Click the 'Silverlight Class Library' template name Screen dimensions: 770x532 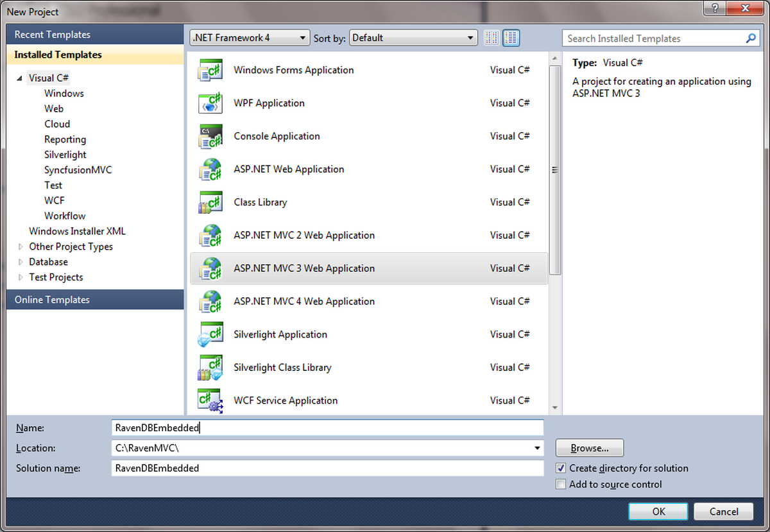click(282, 368)
